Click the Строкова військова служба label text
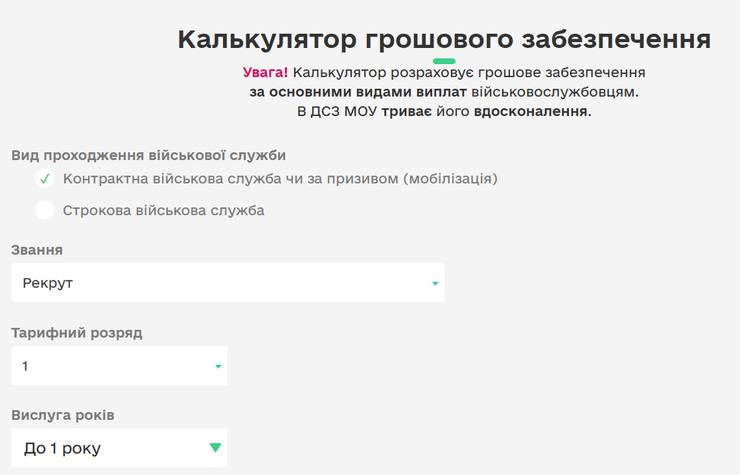The image size is (740, 475). coord(163,211)
